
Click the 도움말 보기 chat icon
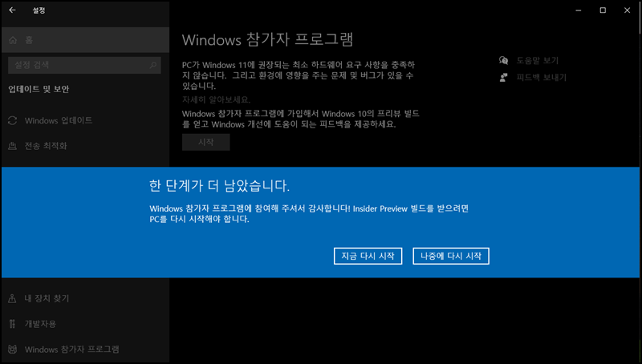coord(504,60)
